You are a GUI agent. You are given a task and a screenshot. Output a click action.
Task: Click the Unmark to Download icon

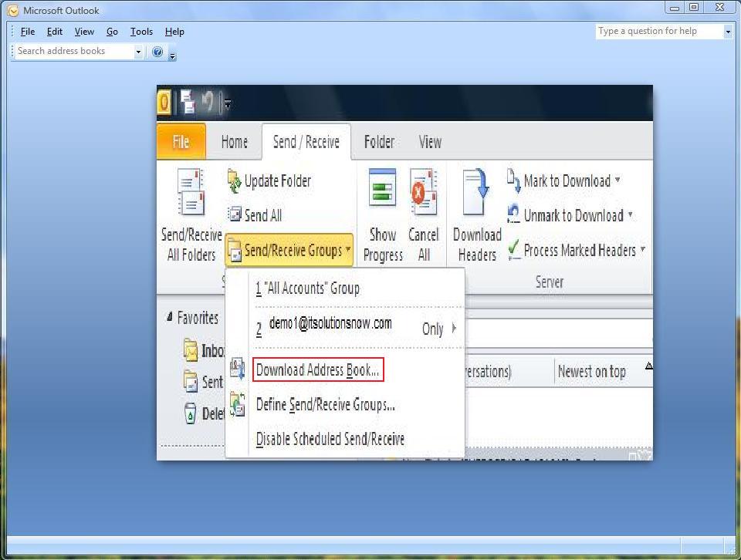point(513,214)
